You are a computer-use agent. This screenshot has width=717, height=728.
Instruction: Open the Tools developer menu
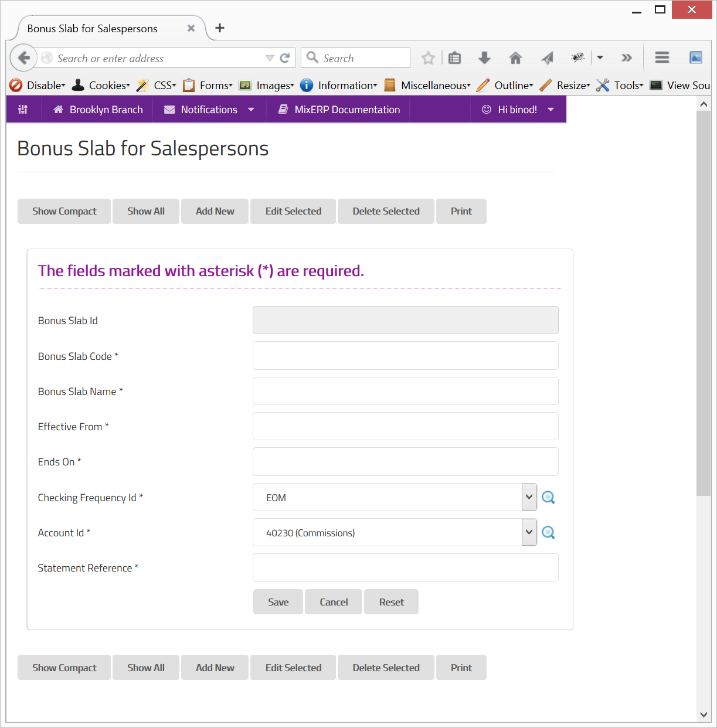click(x=620, y=86)
